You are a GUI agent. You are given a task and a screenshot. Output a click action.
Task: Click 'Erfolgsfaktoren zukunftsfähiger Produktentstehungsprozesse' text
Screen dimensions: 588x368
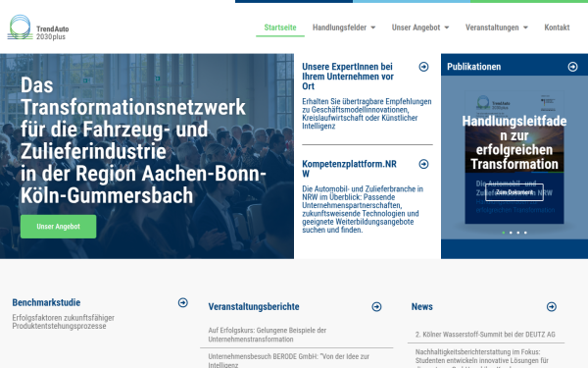pos(63,322)
